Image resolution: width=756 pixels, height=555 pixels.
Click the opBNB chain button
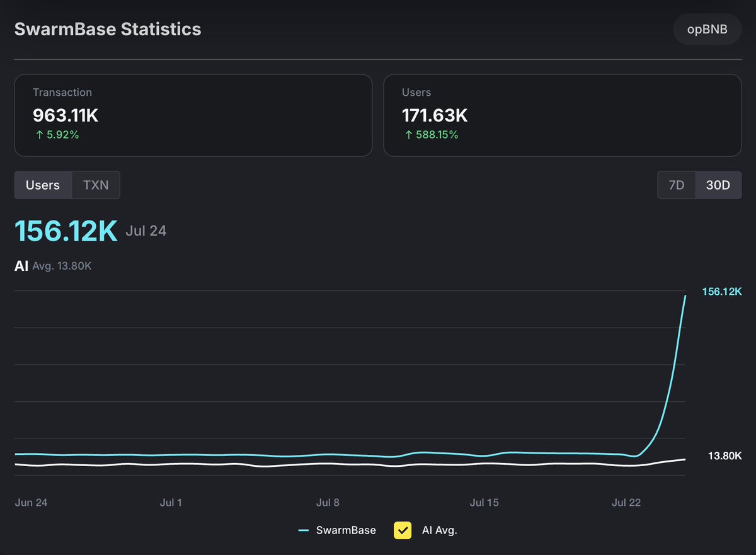(x=708, y=29)
